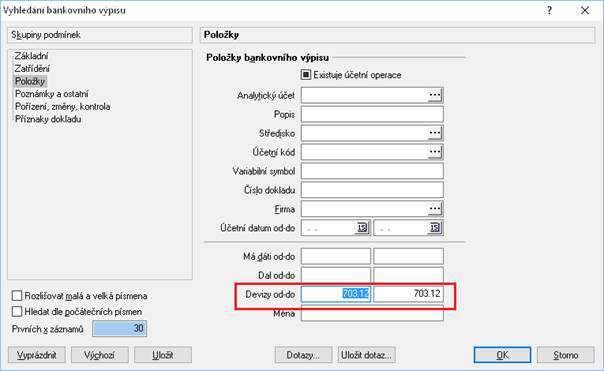Viewport: 604px width, 371px height.
Task: Open the Analytický účet lookup ellipsis button
Action: tap(435, 95)
